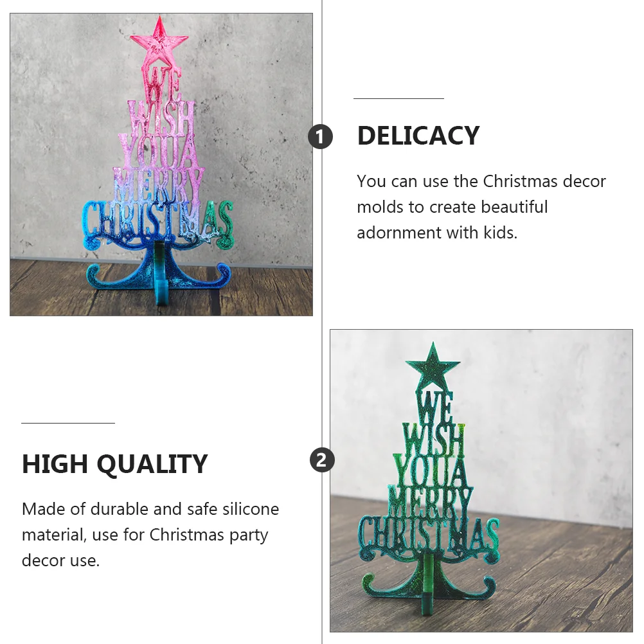Image resolution: width=644 pixels, height=644 pixels.
Task: Click the number 1 circle badge
Action: click(x=320, y=137)
